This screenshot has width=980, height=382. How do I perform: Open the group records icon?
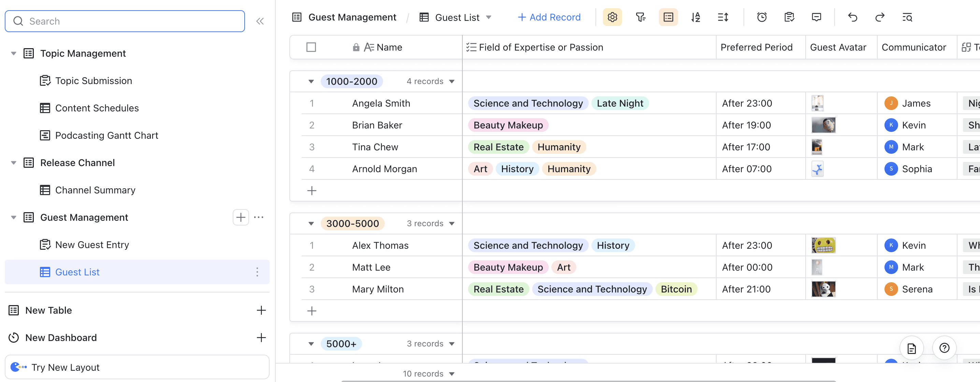click(668, 17)
